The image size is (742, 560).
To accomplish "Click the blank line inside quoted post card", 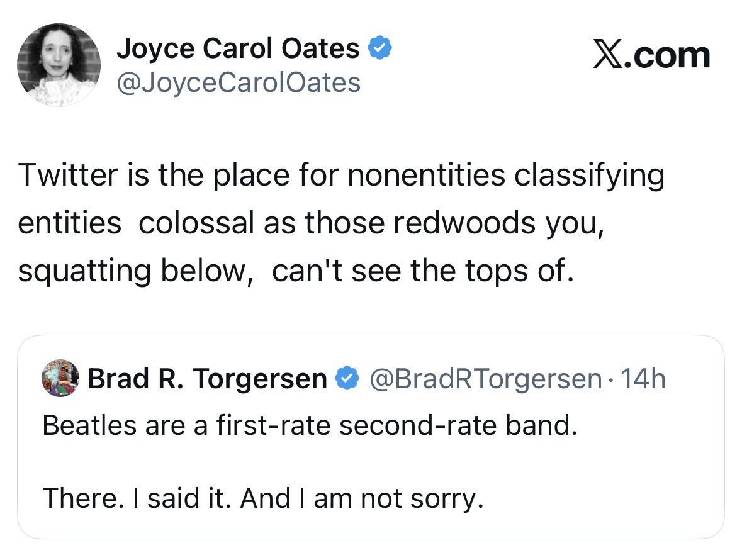I will pos(371,462).
